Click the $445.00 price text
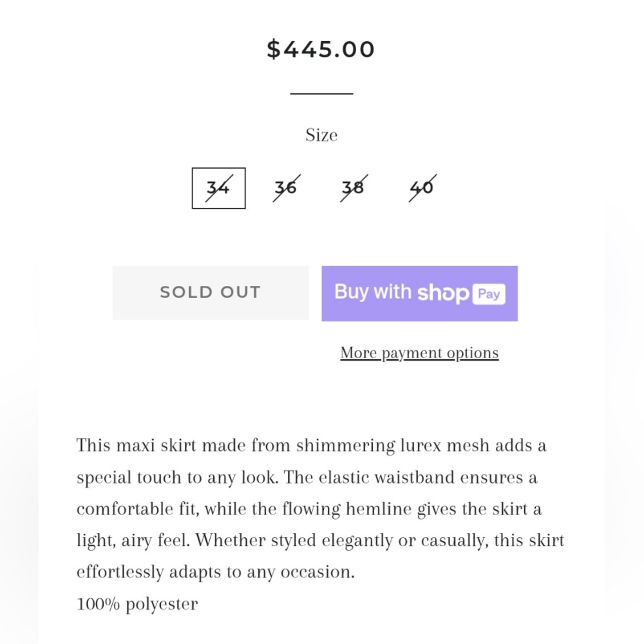The width and height of the screenshot is (644, 644). click(321, 50)
